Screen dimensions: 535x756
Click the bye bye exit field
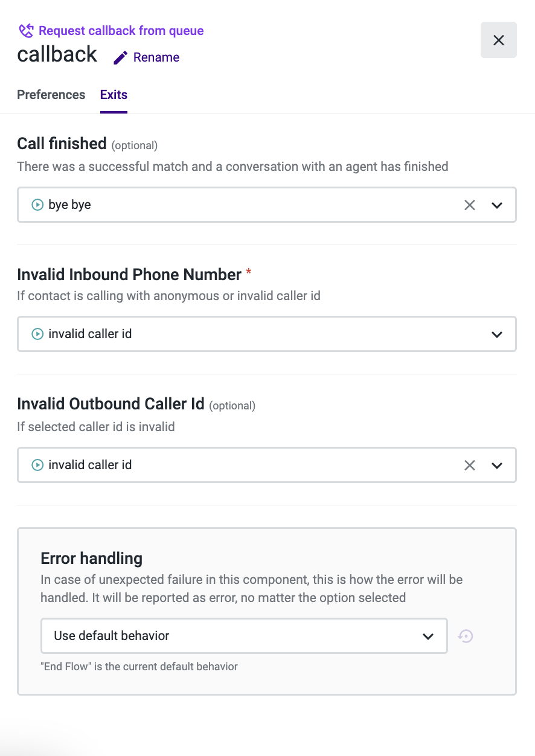242,205
